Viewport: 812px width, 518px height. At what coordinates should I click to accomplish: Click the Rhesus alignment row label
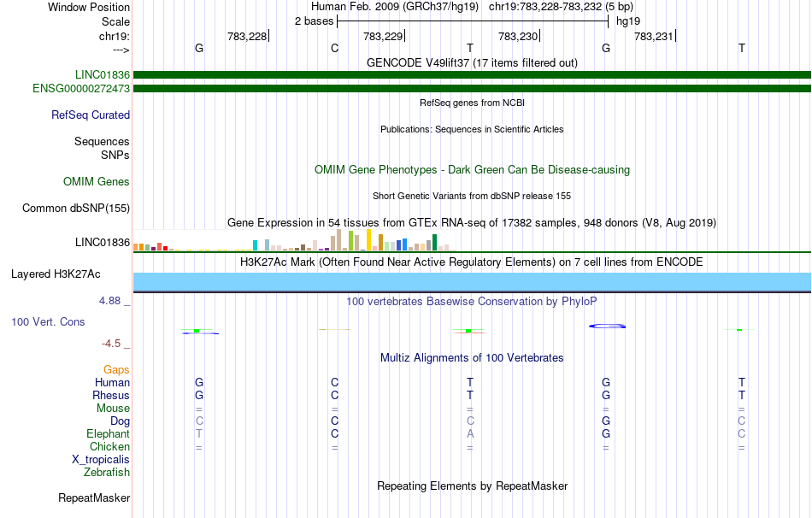tap(111, 396)
